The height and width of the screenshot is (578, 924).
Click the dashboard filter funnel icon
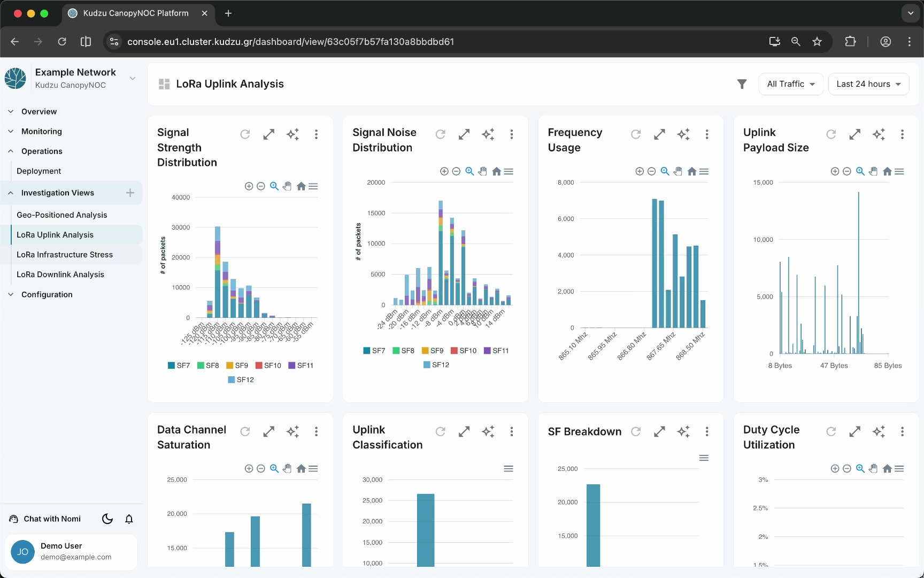[742, 84]
